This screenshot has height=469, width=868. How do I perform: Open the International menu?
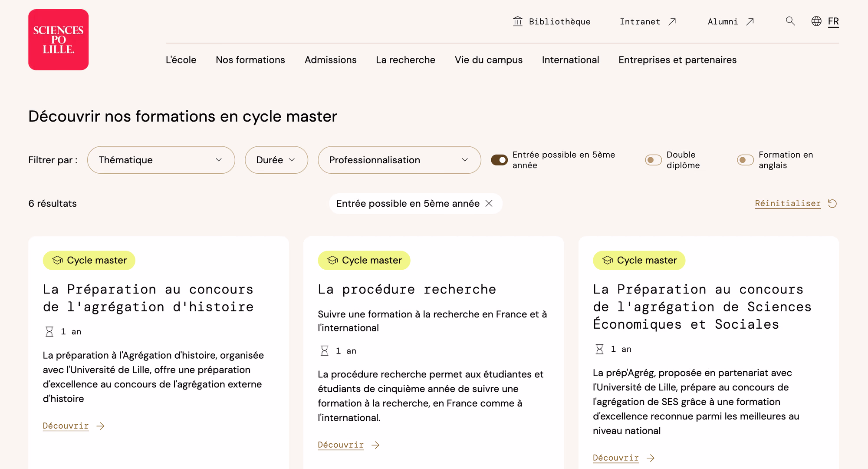570,60
